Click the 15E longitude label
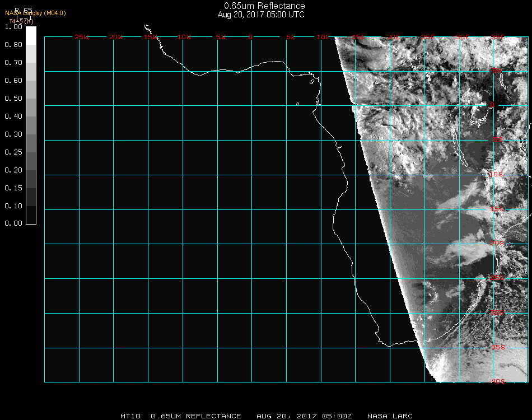The height and width of the screenshot is (420, 532). point(358,37)
